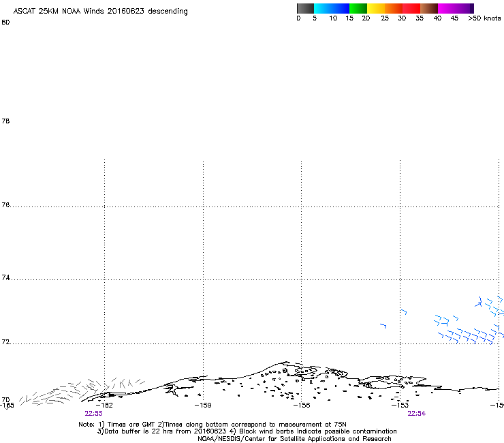Click the Alaska coastline near Point Barrow
The width and height of the screenshot is (504, 443).
tap(286, 363)
